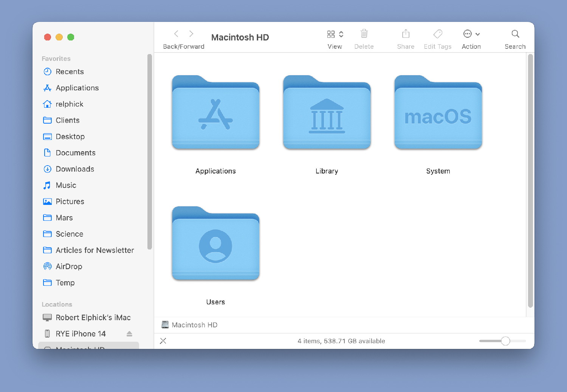Open the View options chevron
The height and width of the screenshot is (392, 567).
pos(341,34)
